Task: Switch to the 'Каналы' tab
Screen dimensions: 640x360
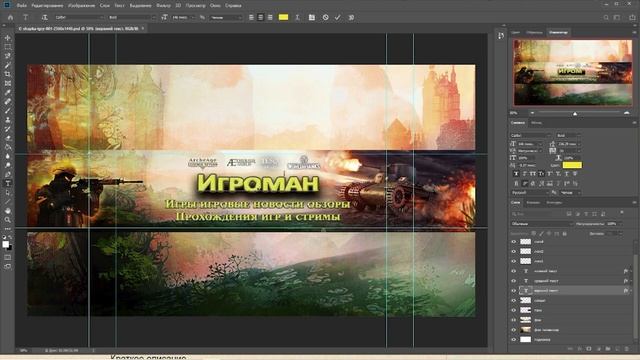Action: tap(533, 202)
